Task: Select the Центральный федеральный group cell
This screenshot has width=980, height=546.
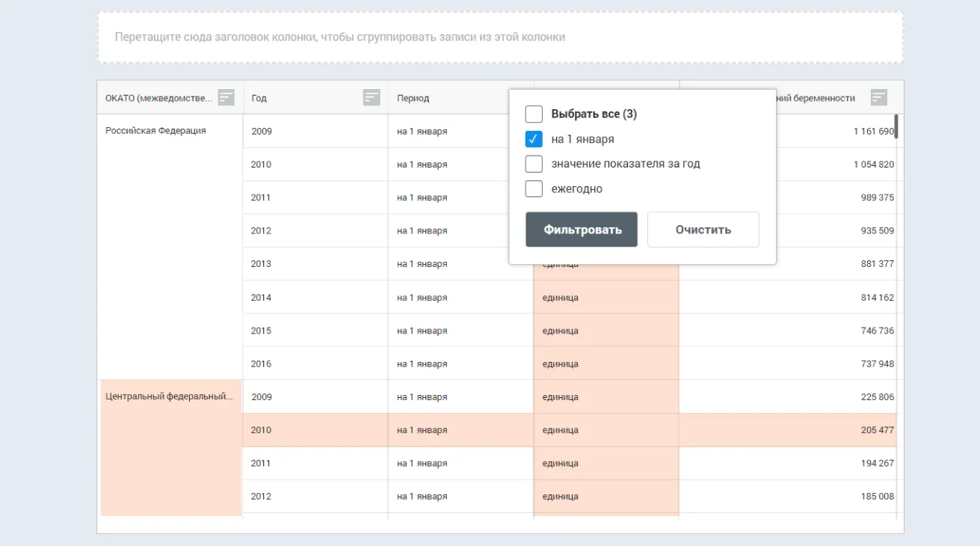Action: coord(169,396)
